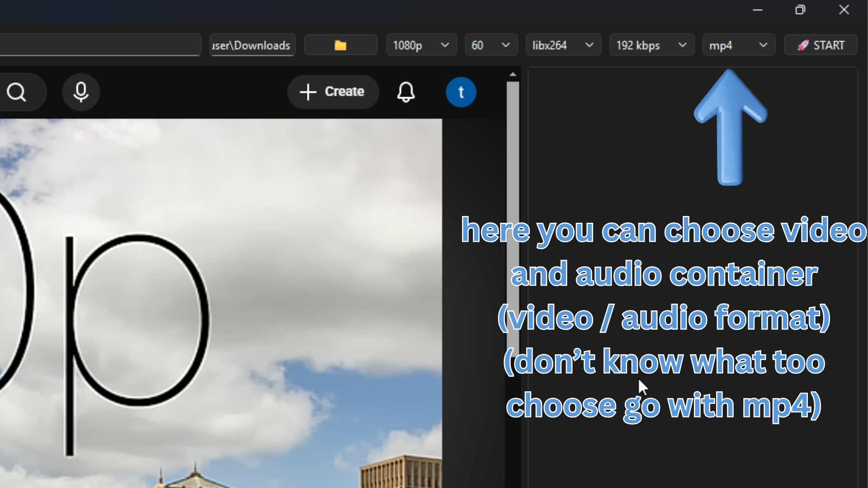Minimize the application window
The image size is (868, 488).
(758, 9)
